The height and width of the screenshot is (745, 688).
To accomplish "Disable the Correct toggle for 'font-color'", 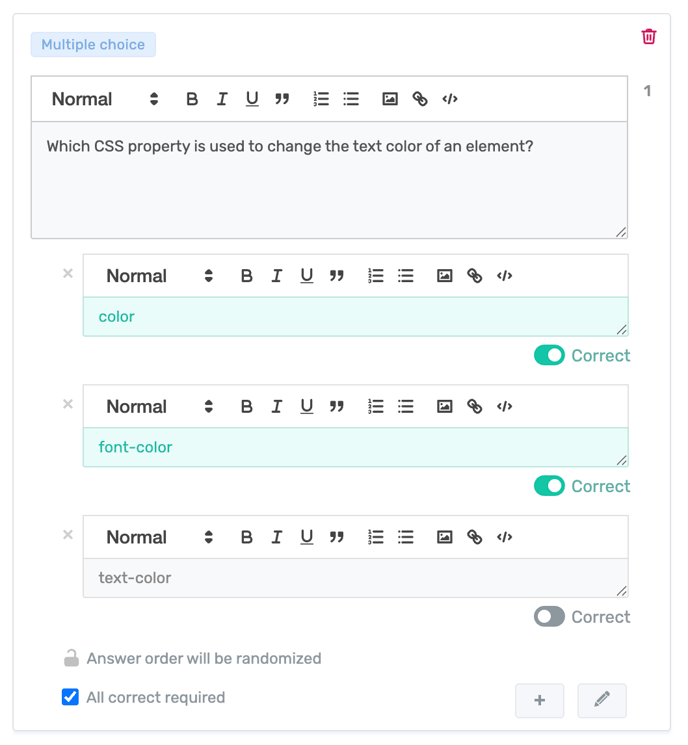I will coord(549,486).
